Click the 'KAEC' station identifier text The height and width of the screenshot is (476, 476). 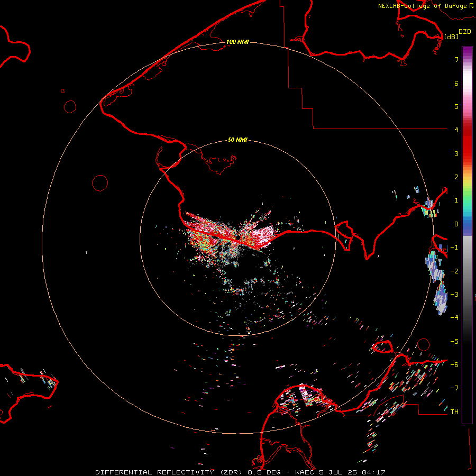click(305, 472)
